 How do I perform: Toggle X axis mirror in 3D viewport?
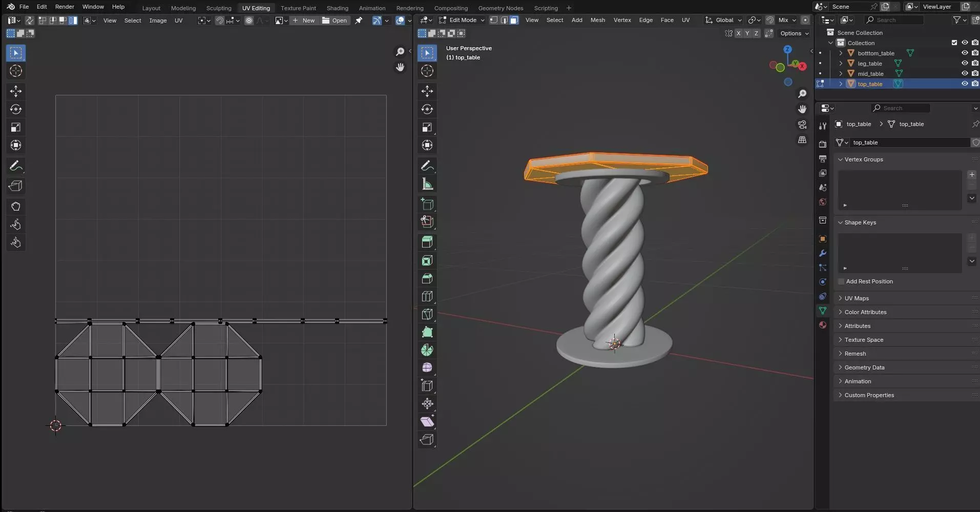tap(738, 33)
